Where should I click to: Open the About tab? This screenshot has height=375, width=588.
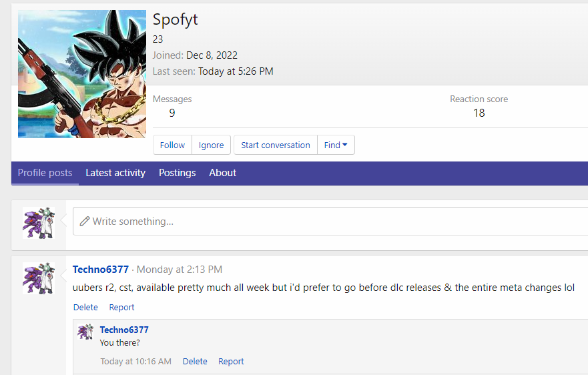pos(222,173)
